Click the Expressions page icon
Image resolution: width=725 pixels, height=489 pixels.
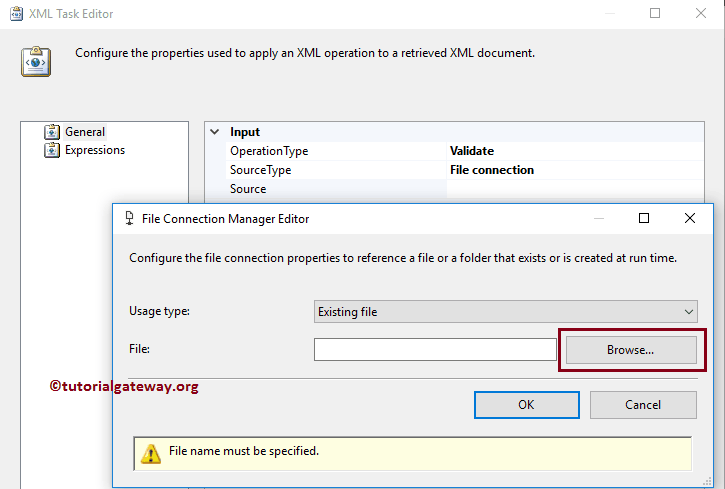click(x=52, y=150)
